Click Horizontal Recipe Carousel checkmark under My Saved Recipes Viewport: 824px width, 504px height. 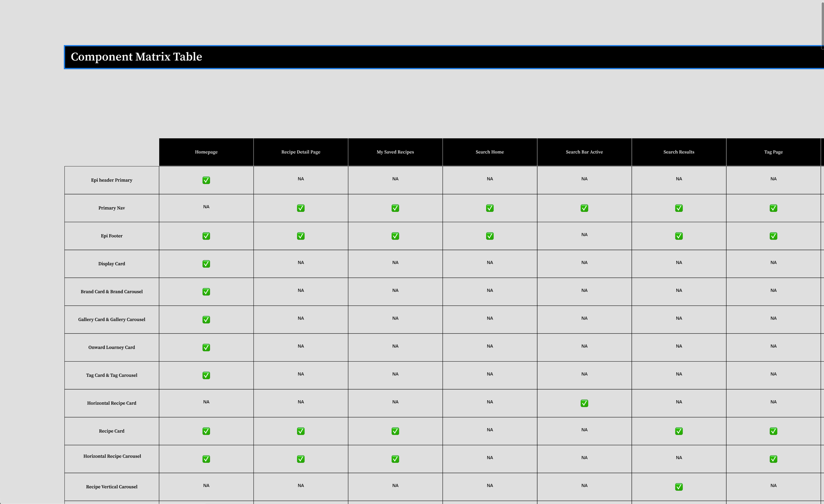[395, 459]
